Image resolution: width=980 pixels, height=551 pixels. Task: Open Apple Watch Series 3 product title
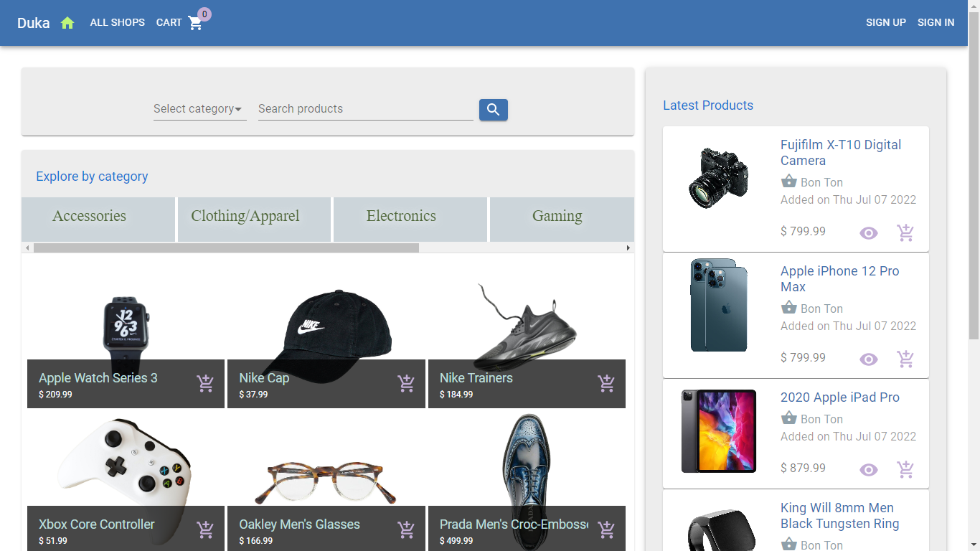pos(98,378)
